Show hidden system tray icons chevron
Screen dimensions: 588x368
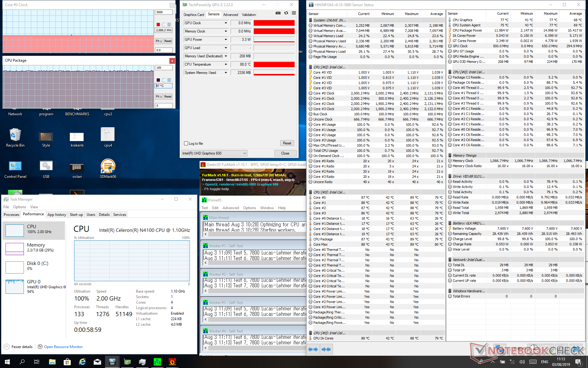click(493, 362)
